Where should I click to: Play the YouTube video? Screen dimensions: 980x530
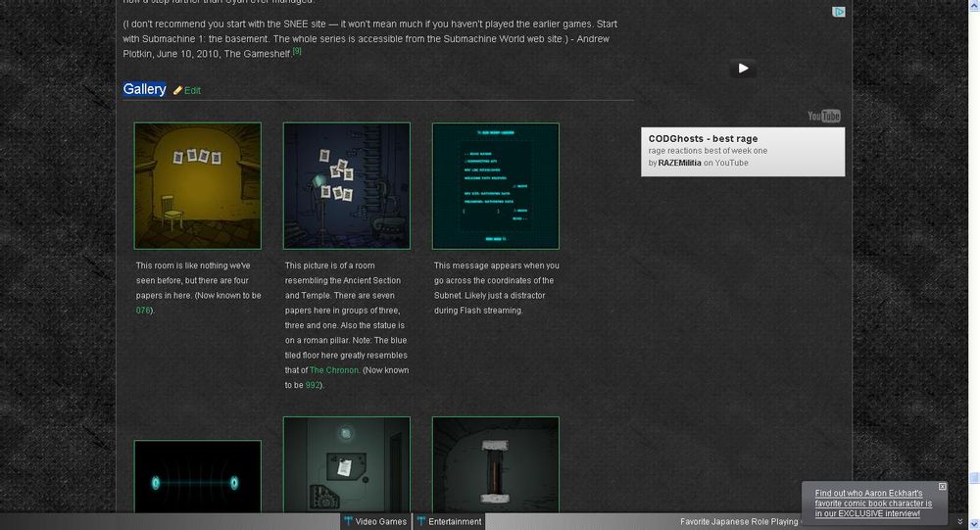(743, 69)
